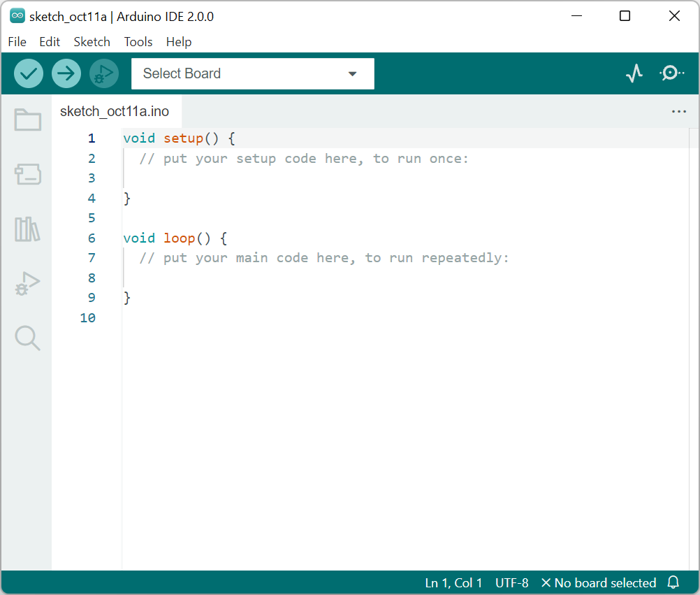The width and height of the screenshot is (700, 595).
Task: Open the Boards Manager panel
Action: tap(27, 174)
